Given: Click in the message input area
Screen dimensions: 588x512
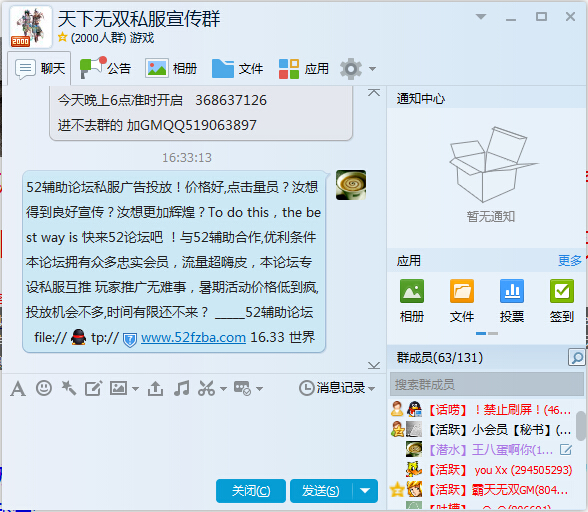Looking at the screenshot, I should pyautogui.click(x=193, y=437).
